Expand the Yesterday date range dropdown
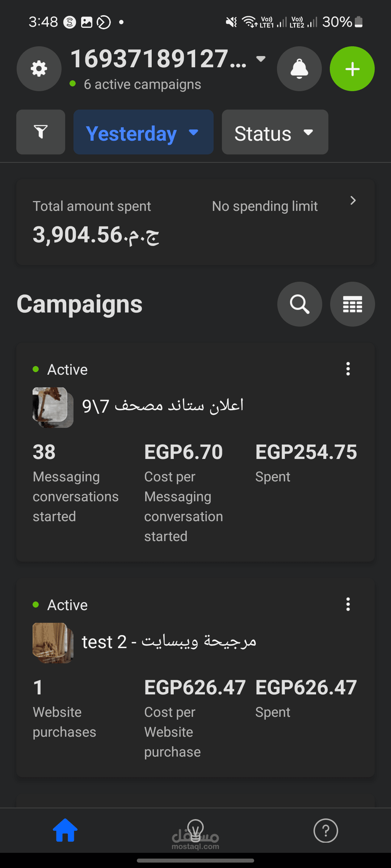This screenshot has height=868, width=391. (143, 132)
